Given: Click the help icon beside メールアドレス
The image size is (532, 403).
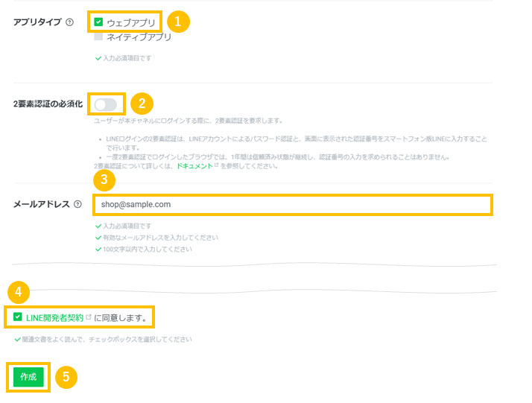Looking at the screenshot, I should (77, 204).
